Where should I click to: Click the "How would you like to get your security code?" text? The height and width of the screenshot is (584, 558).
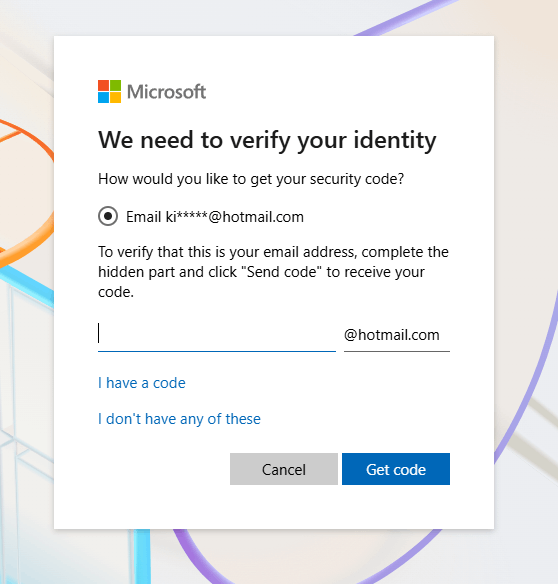(x=251, y=179)
